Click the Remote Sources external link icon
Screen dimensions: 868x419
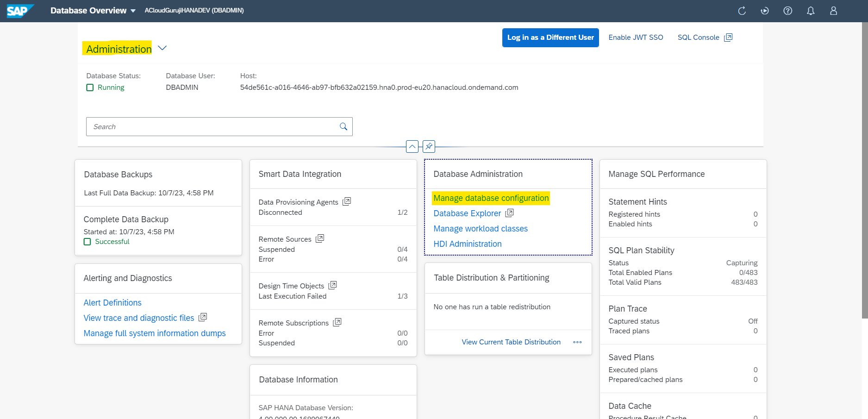320,238
